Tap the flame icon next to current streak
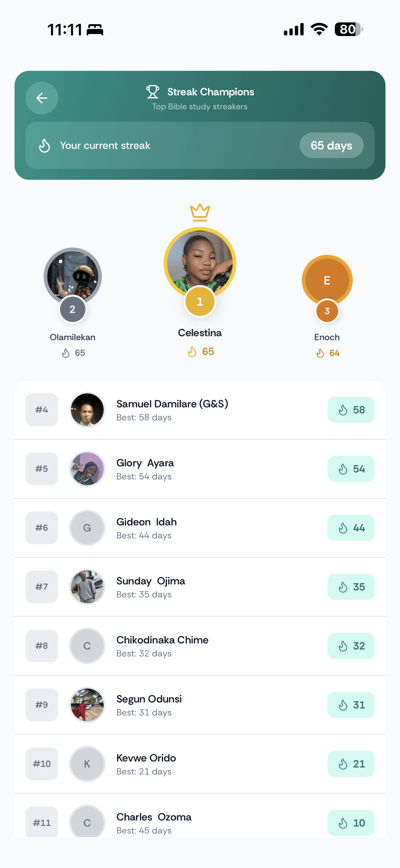Image resolution: width=400 pixels, height=868 pixels. point(45,146)
